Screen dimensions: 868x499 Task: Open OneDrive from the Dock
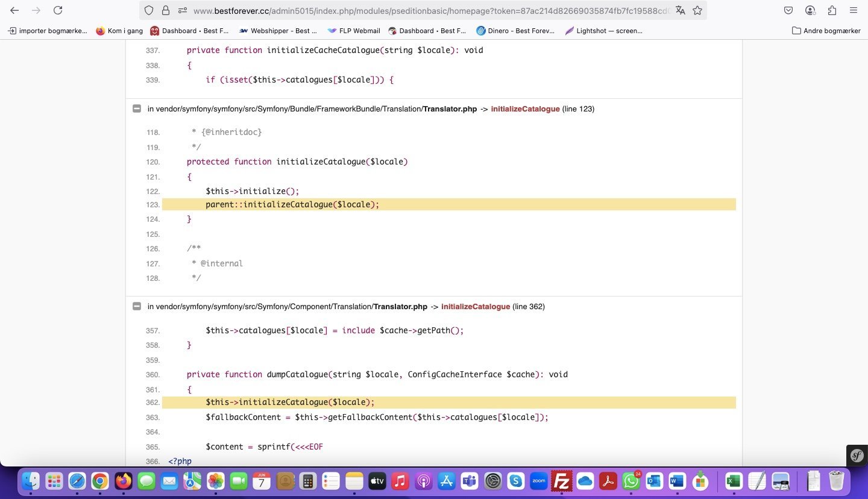[585, 481]
